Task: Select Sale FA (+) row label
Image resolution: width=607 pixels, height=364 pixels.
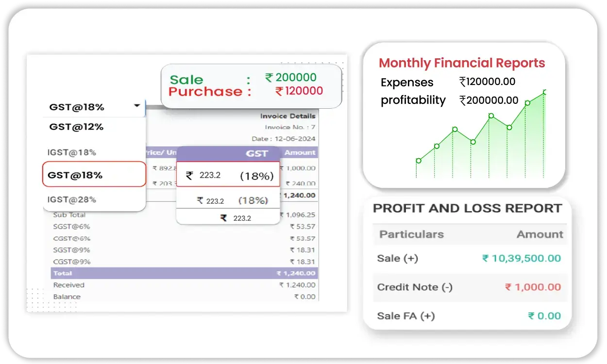Action: (x=405, y=316)
